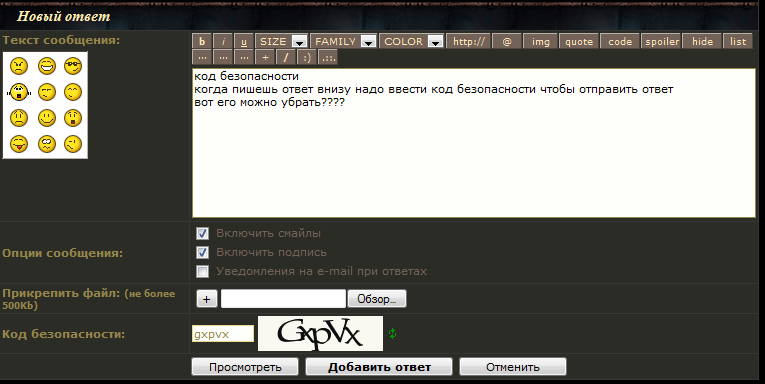The width and height of the screenshot is (765, 384).
Task: Toggle the Включить подпись checkbox
Action: tap(202, 252)
